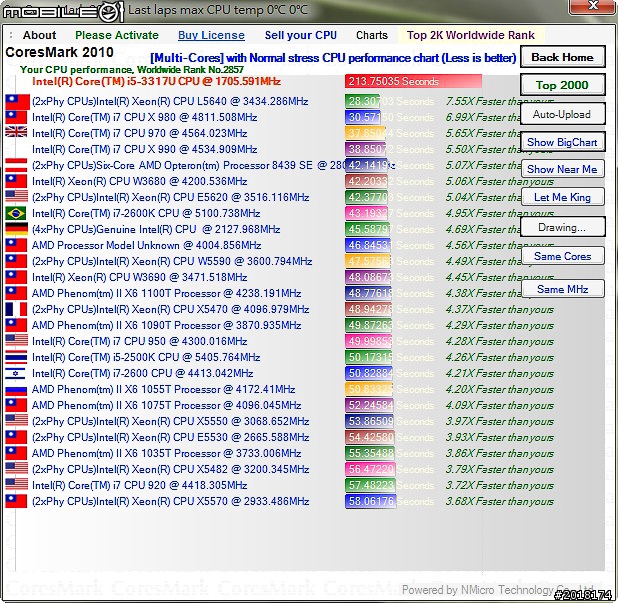
Task: Click the Auto-Upload button
Action: (562, 114)
